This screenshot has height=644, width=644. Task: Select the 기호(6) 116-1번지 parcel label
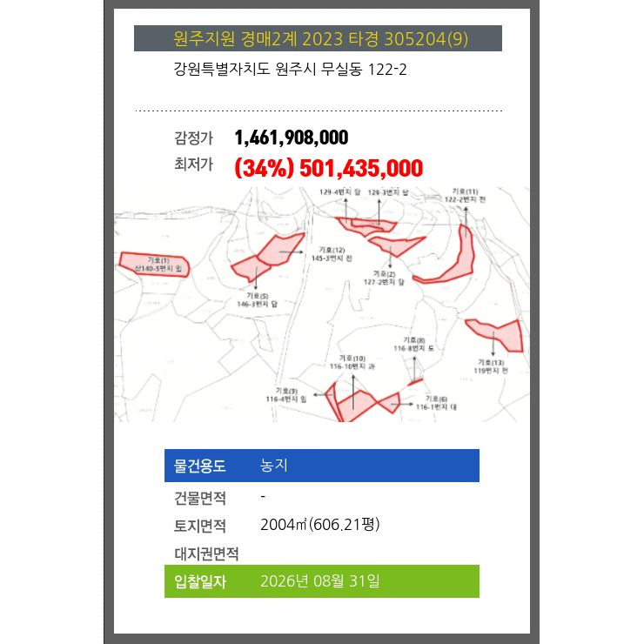[436, 403]
